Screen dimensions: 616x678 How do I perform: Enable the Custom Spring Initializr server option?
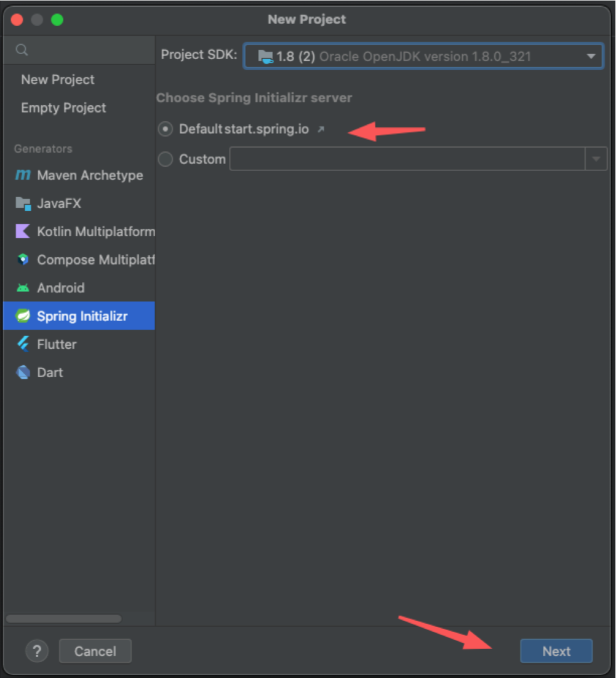(x=165, y=159)
